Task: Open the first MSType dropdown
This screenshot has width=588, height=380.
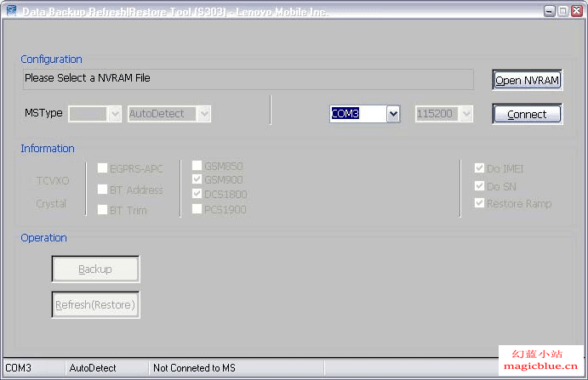Action: 115,114
